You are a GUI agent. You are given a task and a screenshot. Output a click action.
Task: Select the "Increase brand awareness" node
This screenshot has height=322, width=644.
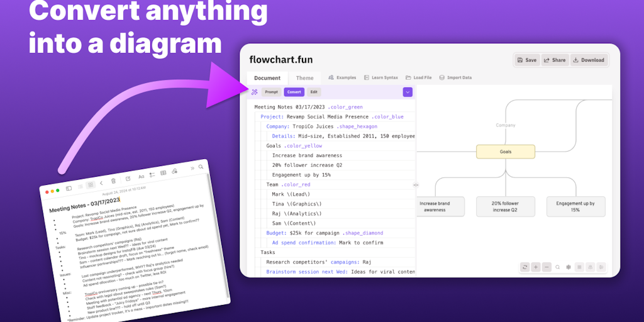(441, 206)
